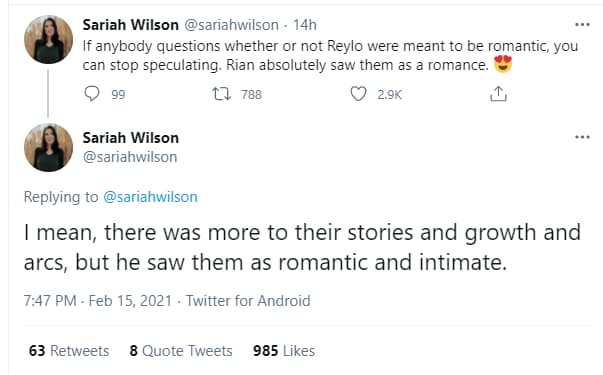Open the share icon on the first tweet

point(498,93)
